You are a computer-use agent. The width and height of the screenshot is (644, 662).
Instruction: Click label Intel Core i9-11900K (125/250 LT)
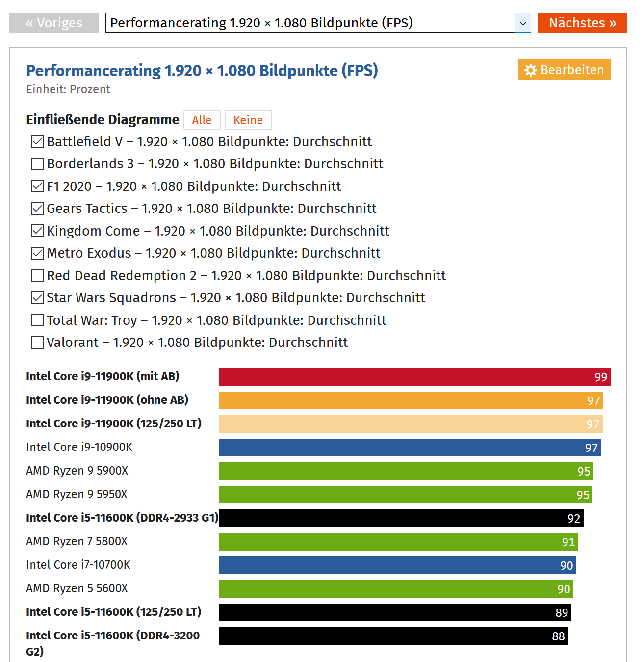[114, 424]
